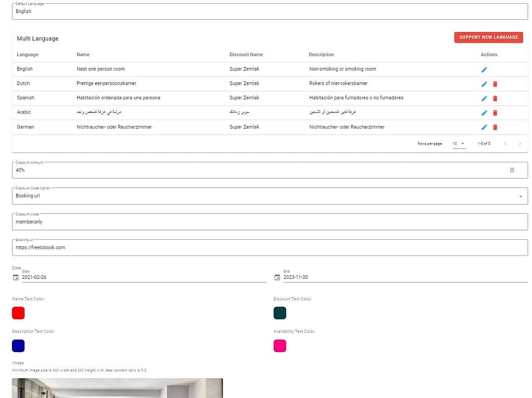The height and width of the screenshot is (398, 532).
Task: Open the Default Language selector
Action: (x=269, y=11)
